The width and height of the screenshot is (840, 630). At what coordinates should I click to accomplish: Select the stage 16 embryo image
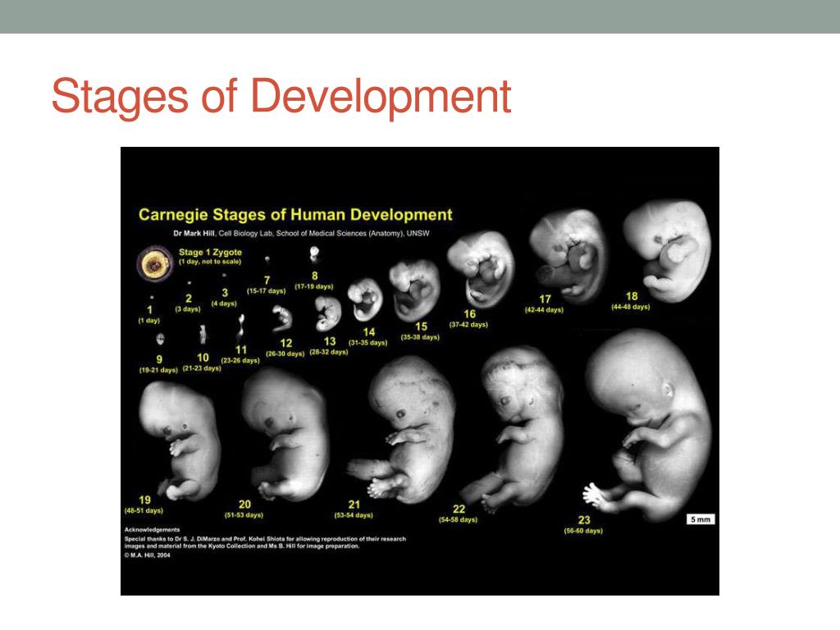[481, 269]
